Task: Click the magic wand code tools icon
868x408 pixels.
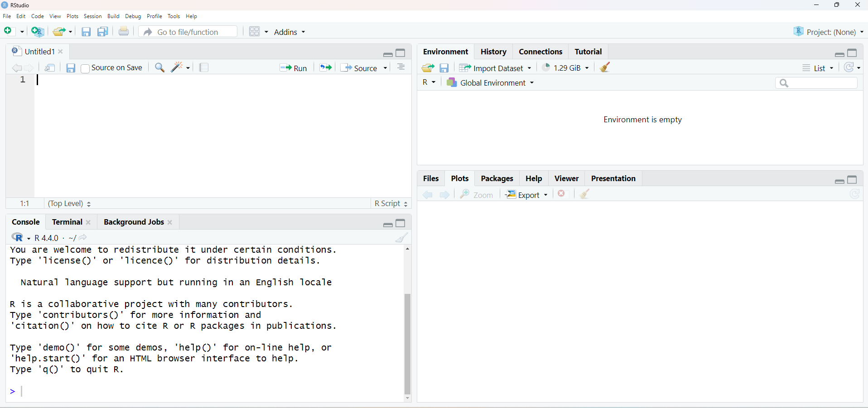Action: point(177,67)
